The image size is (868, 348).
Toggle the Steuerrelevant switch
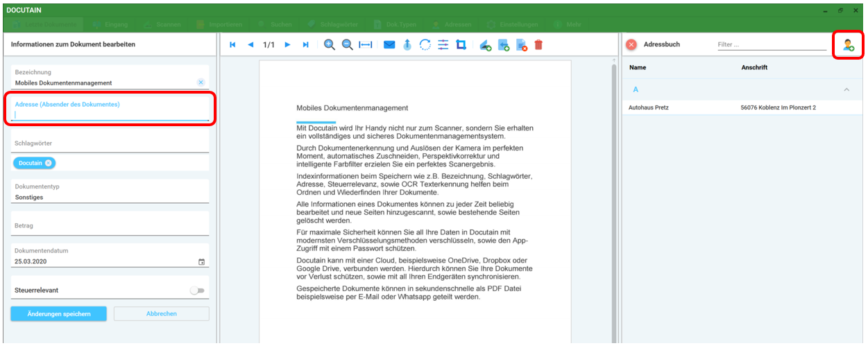tap(198, 290)
